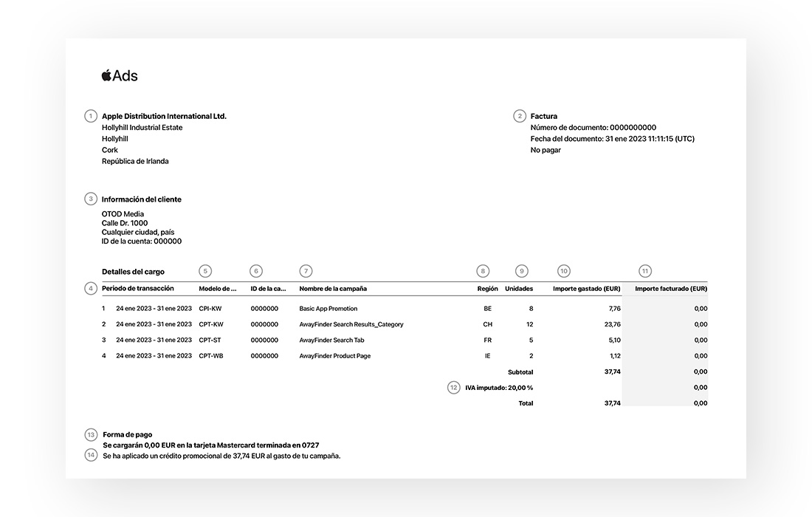Click the Apple Ads logo
812x517 pixels.
click(119, 75)
